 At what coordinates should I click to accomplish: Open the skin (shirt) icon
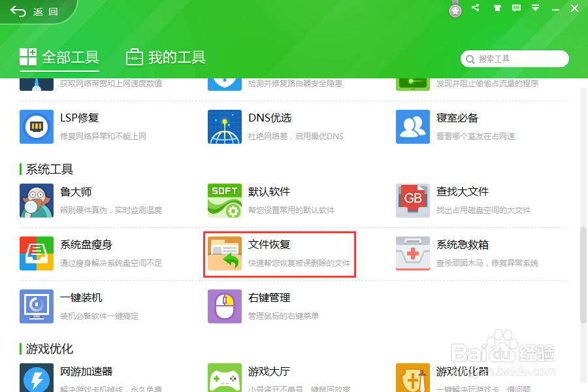point(497,8)
